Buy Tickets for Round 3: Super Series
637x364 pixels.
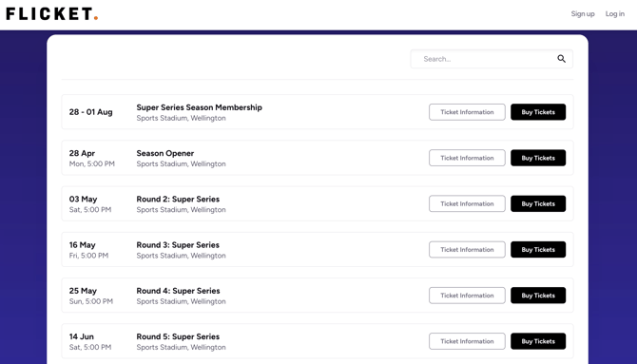click(x=538, y=250)
